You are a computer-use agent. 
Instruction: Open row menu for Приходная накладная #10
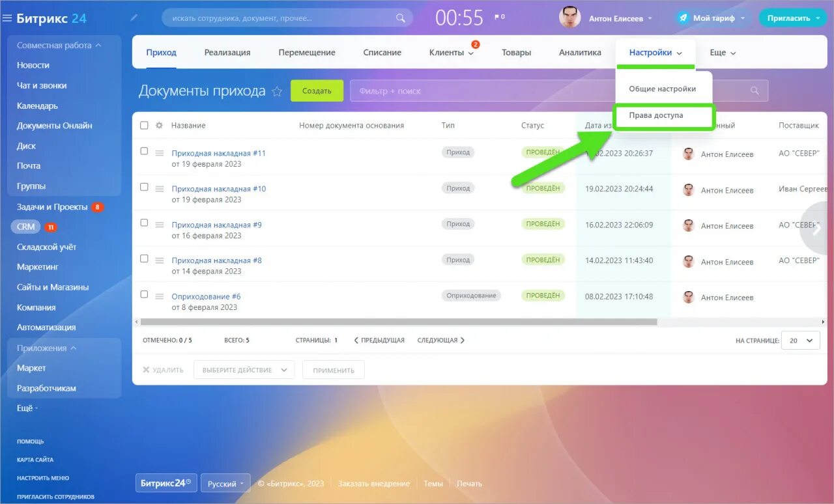[x=160, y=188]
